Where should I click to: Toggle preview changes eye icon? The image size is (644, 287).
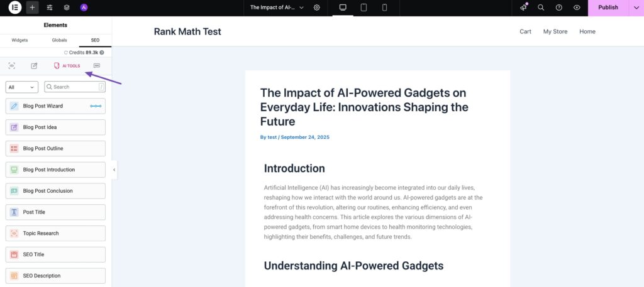pos(577,8)
